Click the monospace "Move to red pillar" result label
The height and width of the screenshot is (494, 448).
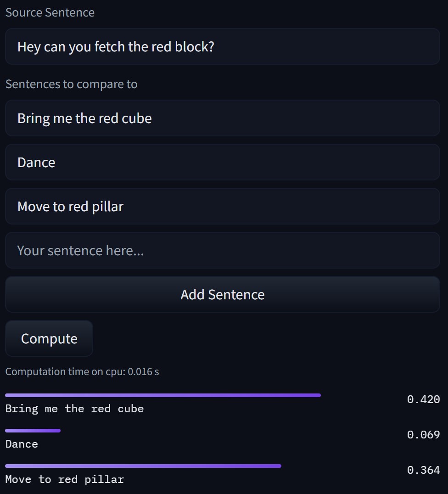65,479
